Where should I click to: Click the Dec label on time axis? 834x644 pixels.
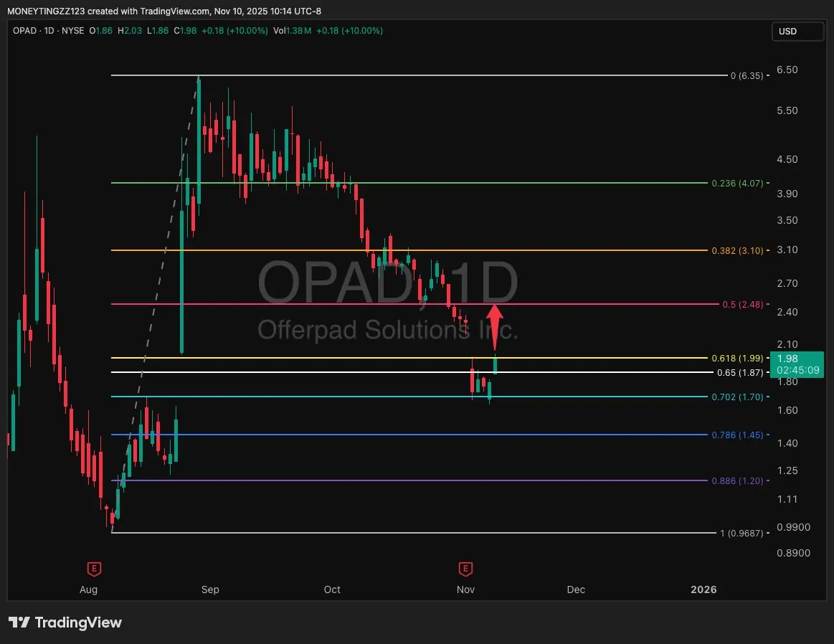(x=576, y=589)
